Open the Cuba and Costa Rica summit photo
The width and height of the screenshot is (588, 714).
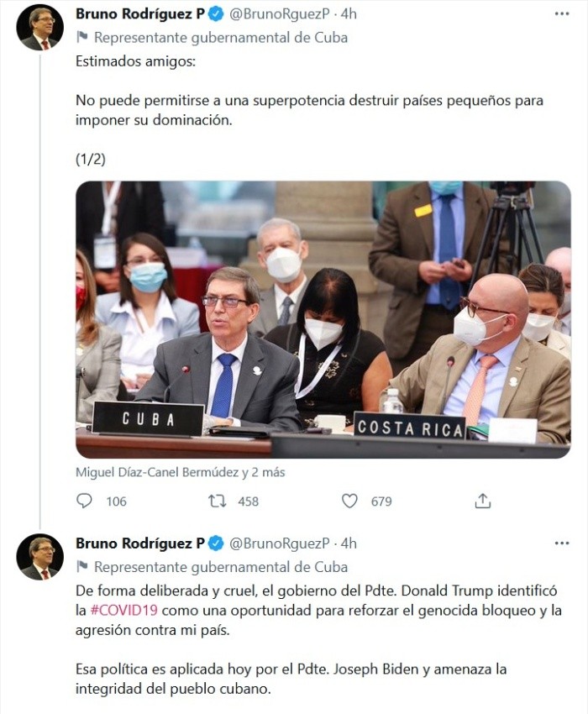(x=323, y=320)
